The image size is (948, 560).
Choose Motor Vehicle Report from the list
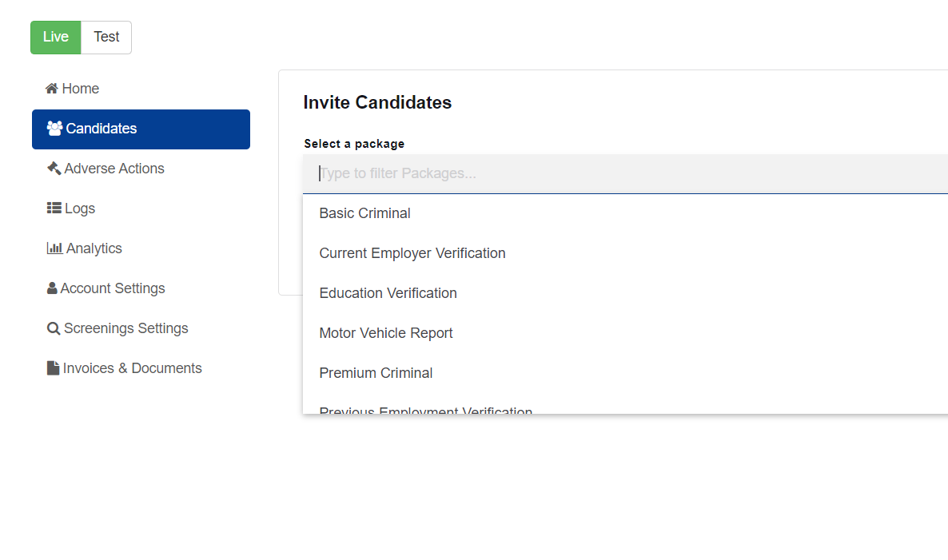[x=386, y=333]
